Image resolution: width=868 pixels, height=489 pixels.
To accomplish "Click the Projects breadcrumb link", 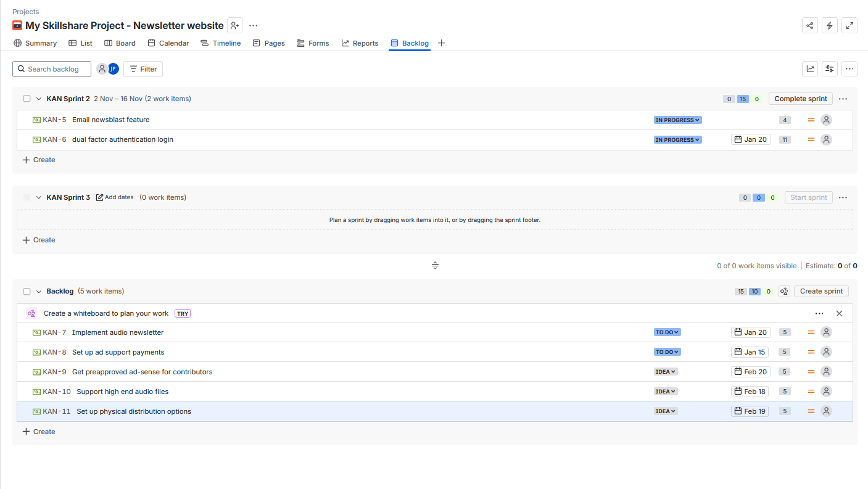I will point(26,12).
